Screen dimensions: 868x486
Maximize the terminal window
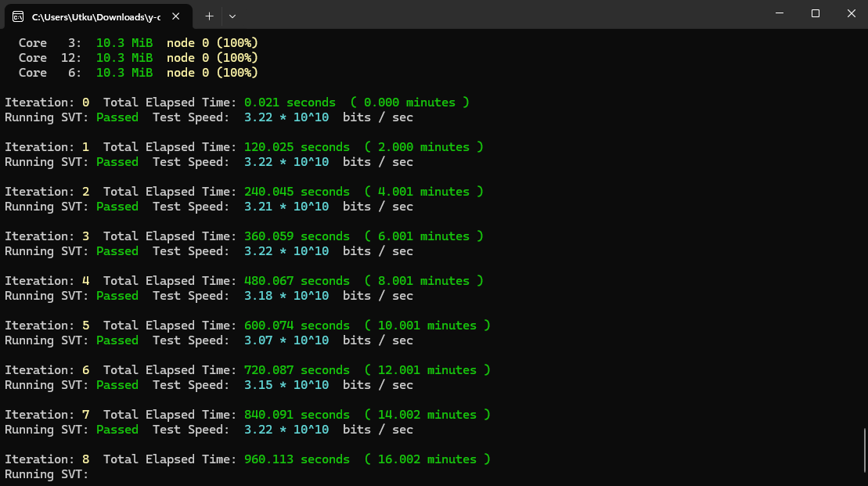pyautogui.click(x=816, y=13)
